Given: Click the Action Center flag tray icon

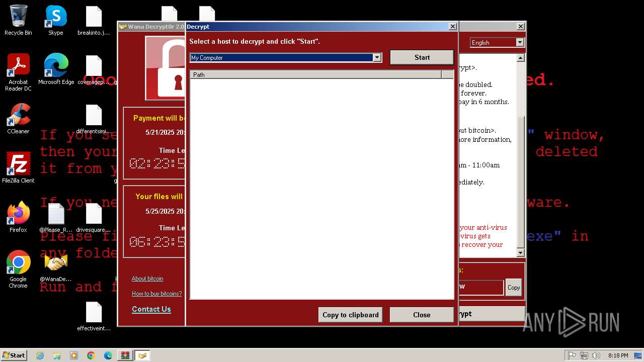Looking at the screenshot, I should click(572, 355).
